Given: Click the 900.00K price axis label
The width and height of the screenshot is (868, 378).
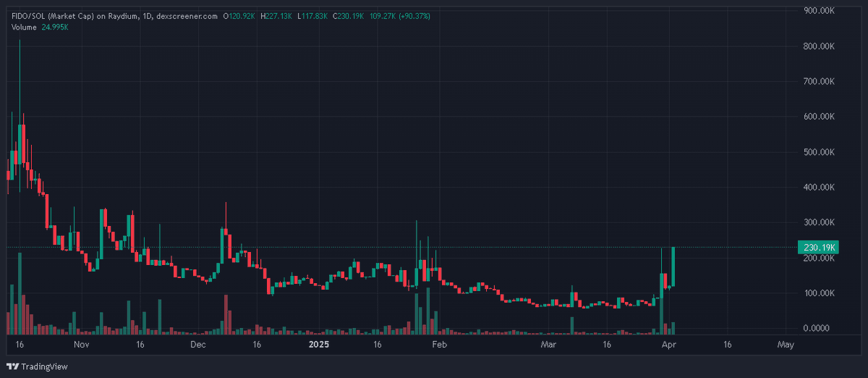Looking at the screenshot, I should [820, 11].
